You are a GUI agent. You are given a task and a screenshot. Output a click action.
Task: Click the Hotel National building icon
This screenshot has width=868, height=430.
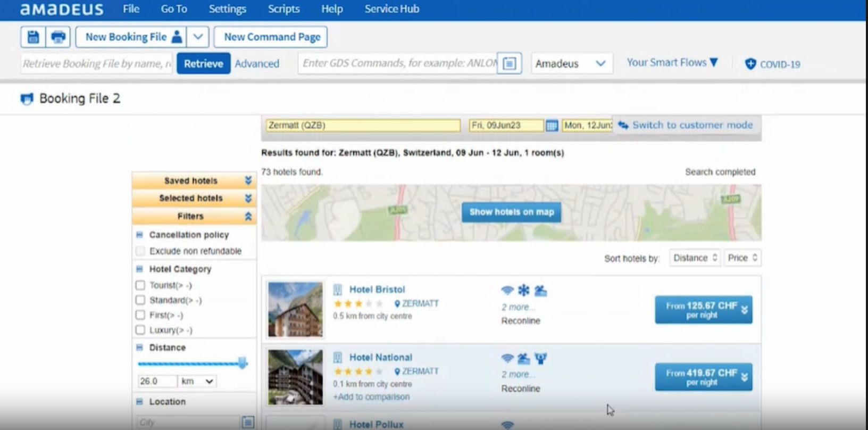coord(337,357)
